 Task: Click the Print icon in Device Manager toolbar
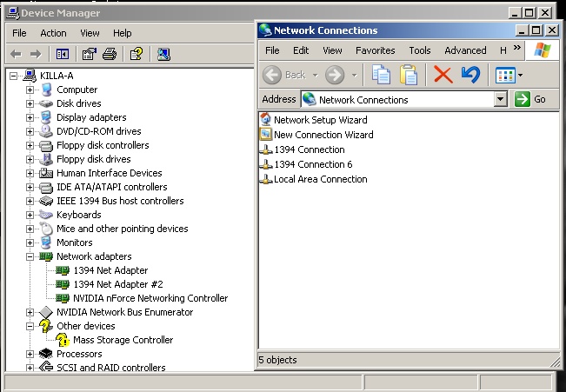pyautogui.click(x=110, y=55)
